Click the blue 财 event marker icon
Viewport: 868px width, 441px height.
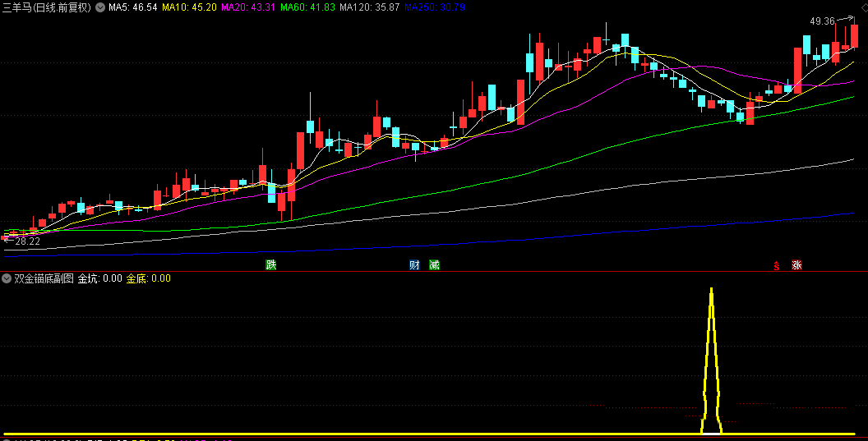coord(414,264)
